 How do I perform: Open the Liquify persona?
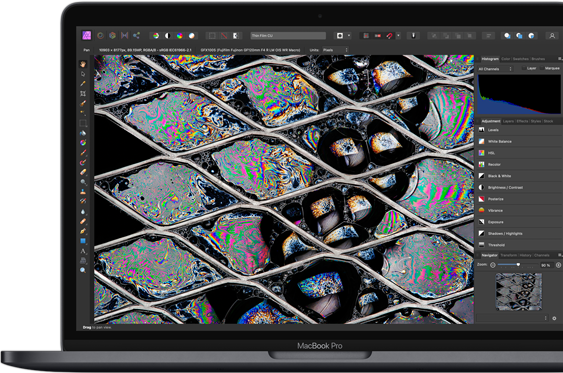click(101, 35)
